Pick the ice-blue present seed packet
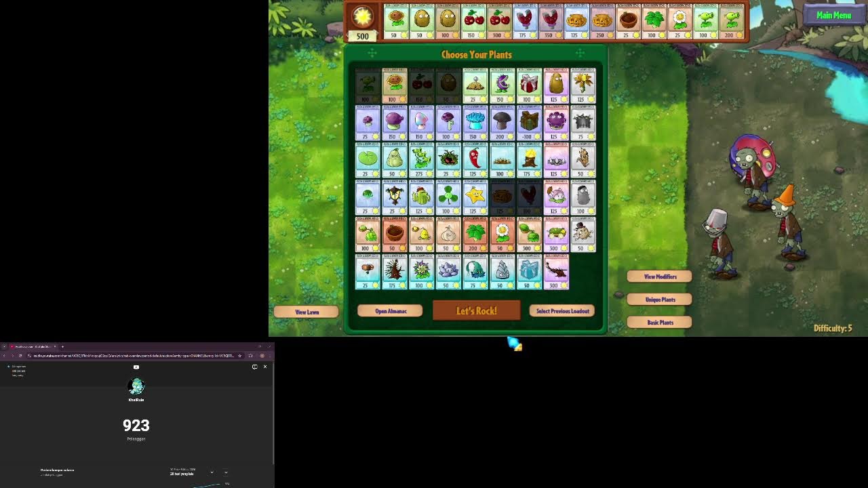Image resolution: width=868 pixels, height=488 pixels. point(529,272)
